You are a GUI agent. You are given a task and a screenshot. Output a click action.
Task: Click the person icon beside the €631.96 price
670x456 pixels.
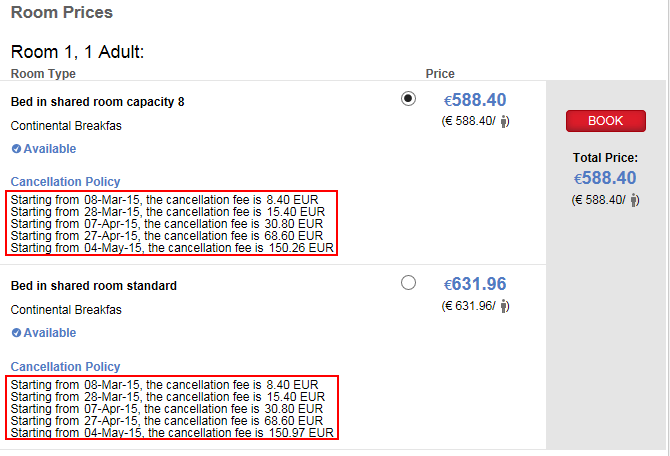click(x=505, y=306)
